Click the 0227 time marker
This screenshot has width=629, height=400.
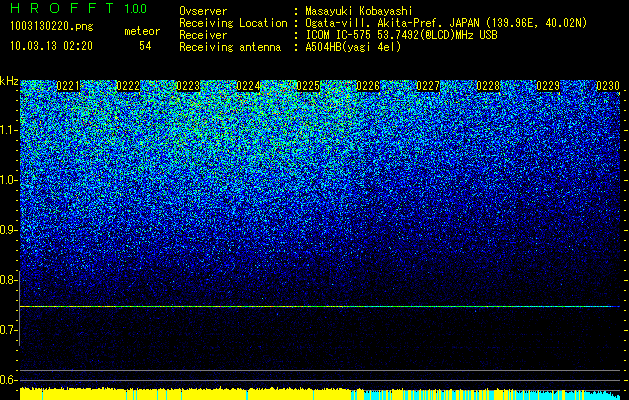(x=428, y=86)
